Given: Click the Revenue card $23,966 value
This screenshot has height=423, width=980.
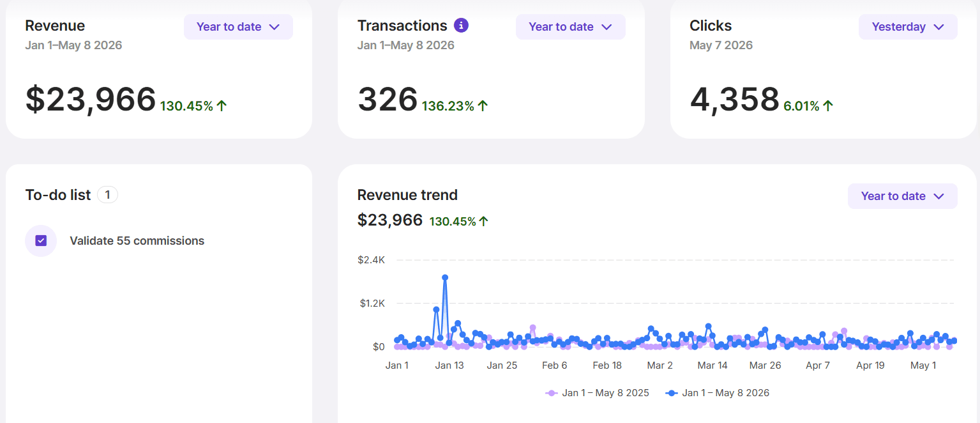Looking at the screenshot, I should [x=91, y=99].
